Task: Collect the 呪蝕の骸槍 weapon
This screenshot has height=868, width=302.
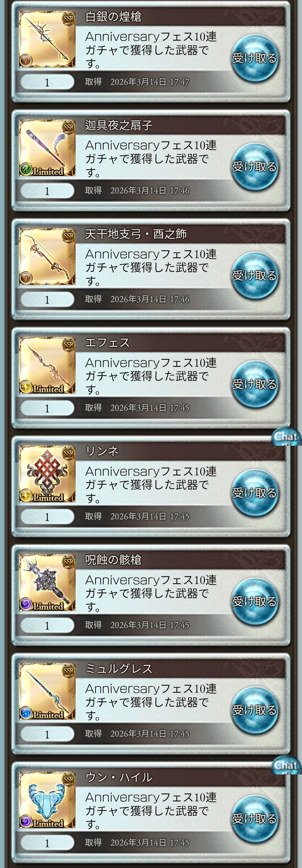Action: pyautogui.click(x=255, y=601)
